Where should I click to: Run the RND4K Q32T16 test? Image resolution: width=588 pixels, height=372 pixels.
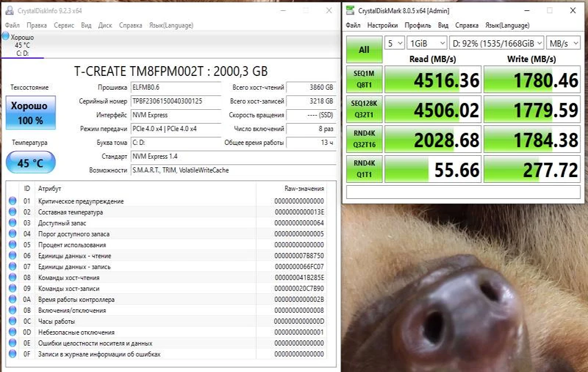click(364, 139)
